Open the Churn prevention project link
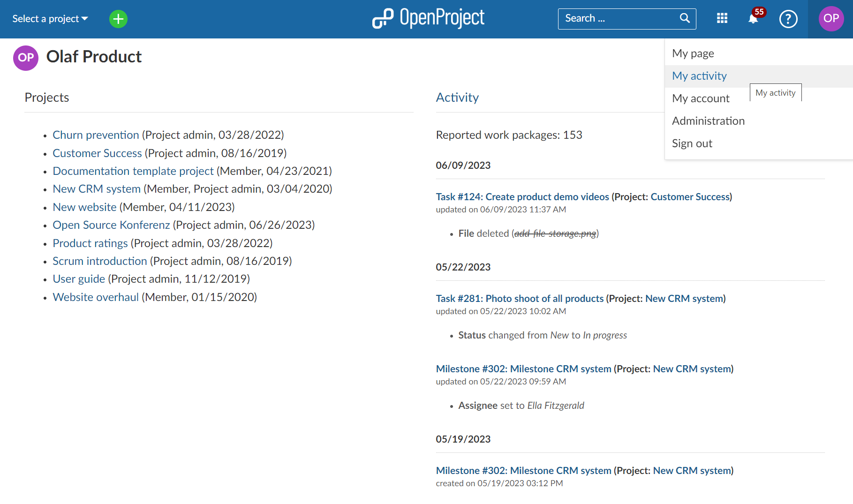The image size is (853, 504). pyautogui.click(x=96, y=135)
